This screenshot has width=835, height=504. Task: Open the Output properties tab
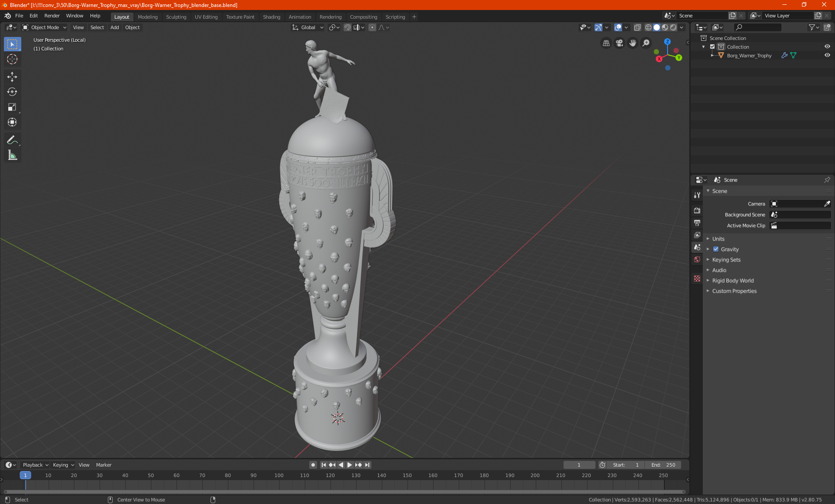click(x=697, y=223)
